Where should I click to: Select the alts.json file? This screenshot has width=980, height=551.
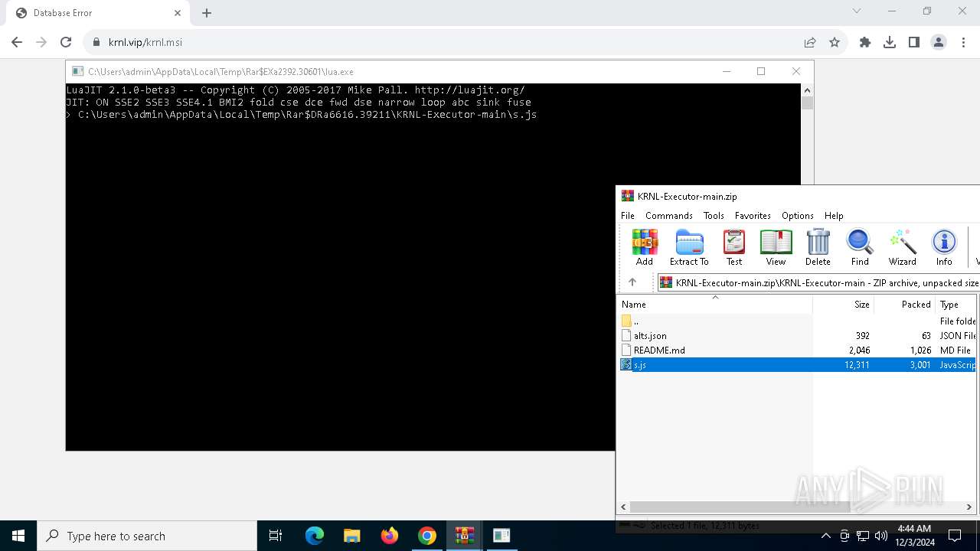pos(650,335)
